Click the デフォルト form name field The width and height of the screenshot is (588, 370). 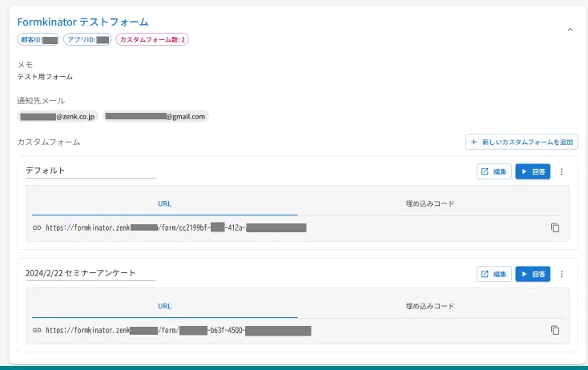click(x=90, y=171)
